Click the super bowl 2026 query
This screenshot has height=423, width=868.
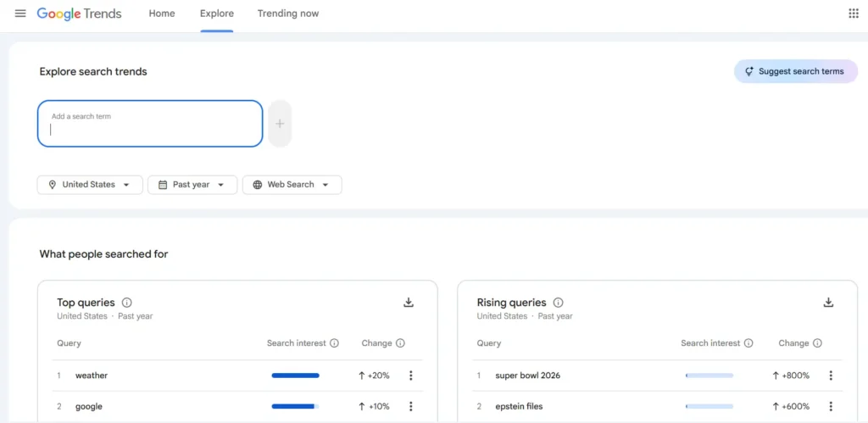[x=527, y=376]
